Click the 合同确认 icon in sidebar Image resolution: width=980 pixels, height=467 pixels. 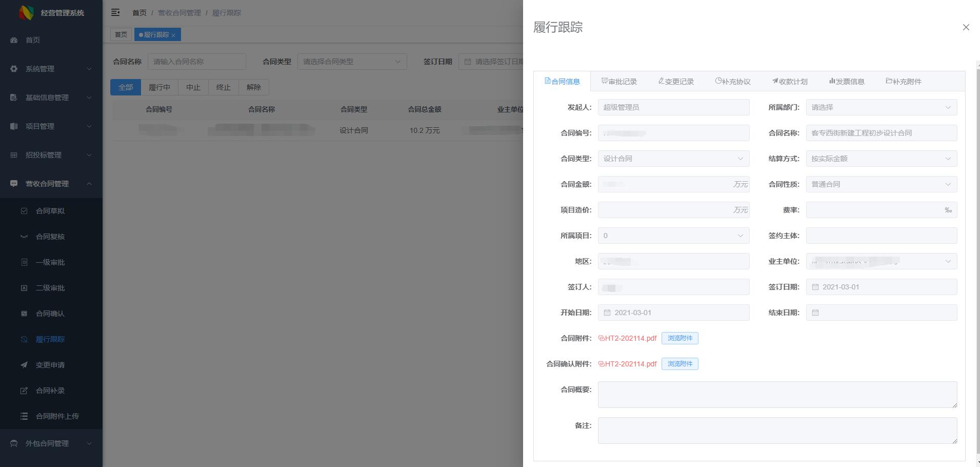coord(24,314)
